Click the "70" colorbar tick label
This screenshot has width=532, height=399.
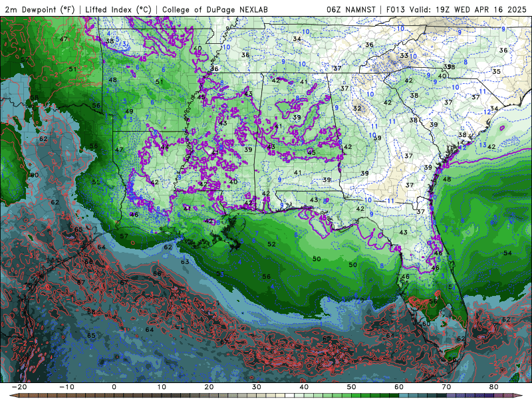tap(446, 387)
